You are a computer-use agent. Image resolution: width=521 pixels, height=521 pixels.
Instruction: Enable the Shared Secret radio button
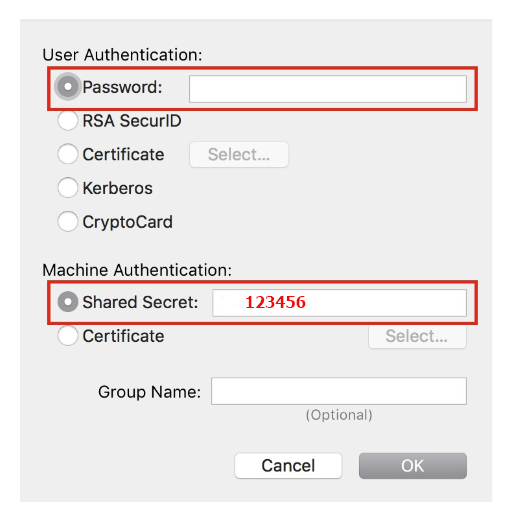pos(68,302)
